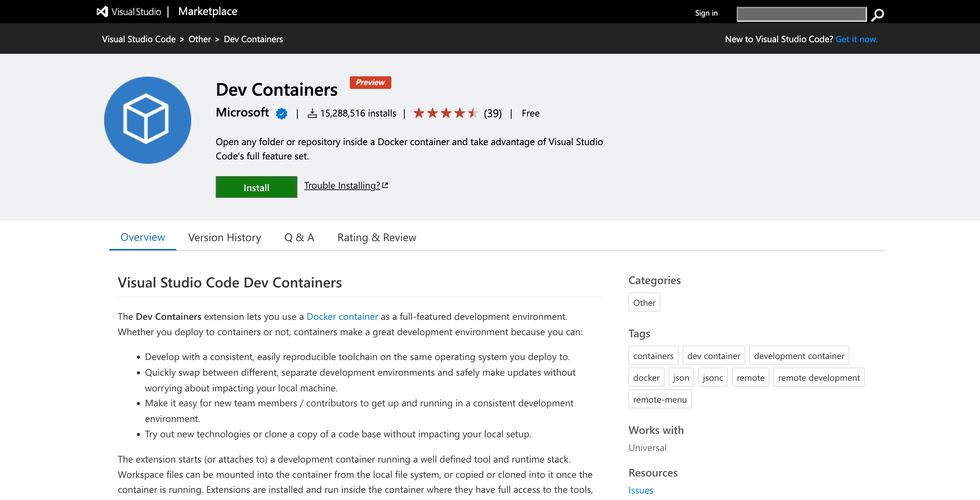
Task: Select the Other category tag
Action: (644, 302)
